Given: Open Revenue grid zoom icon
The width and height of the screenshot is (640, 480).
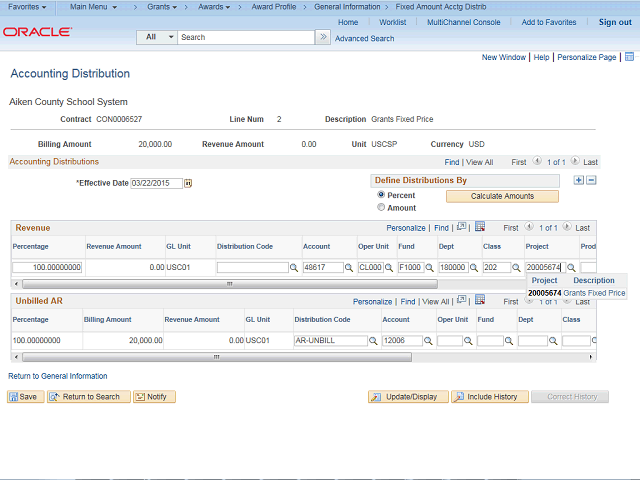Looking at the screenshot, I should [x=461, y=227].
